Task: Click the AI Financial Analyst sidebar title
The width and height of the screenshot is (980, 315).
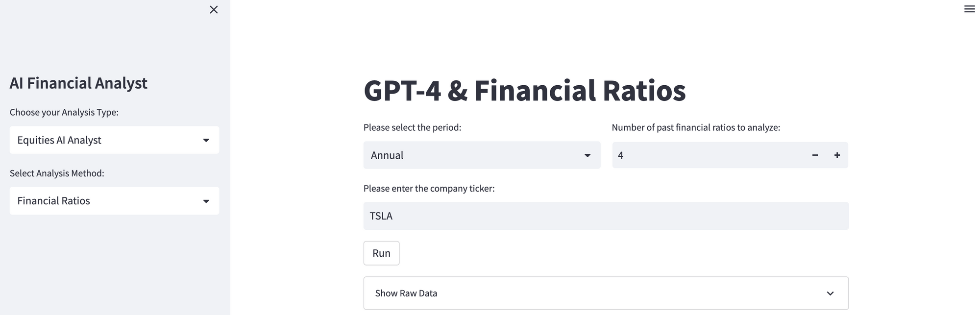Action: point(78,83)
